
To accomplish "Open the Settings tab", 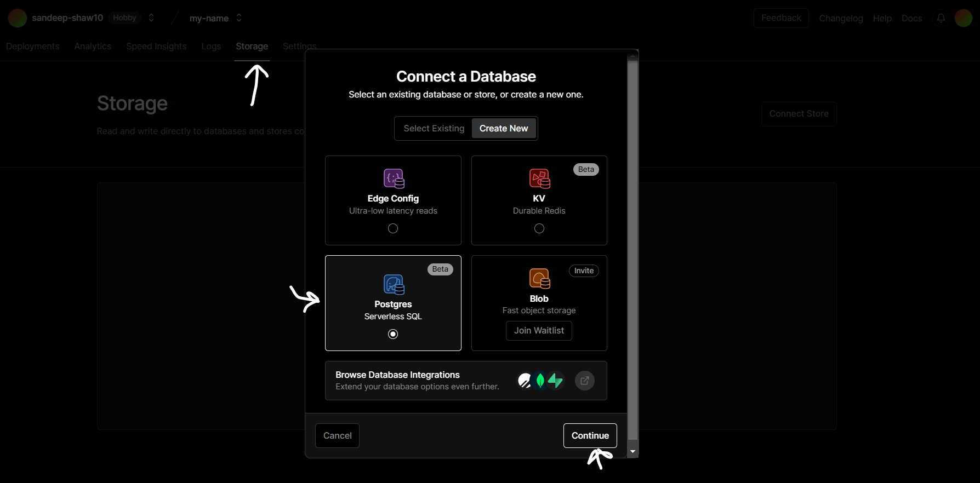I will pyautogui.click(x=299, y=47).
